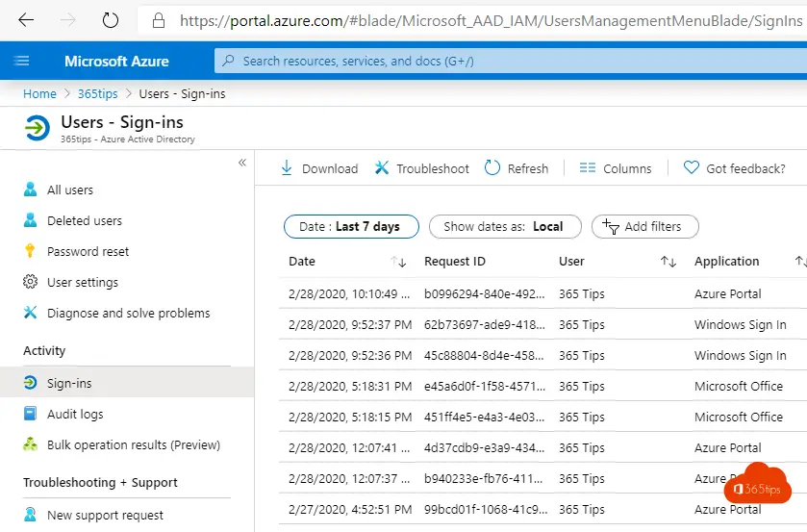Go to Home breadcrumb link
Viewport: 807px width, 532px height.
click(39, 93)
